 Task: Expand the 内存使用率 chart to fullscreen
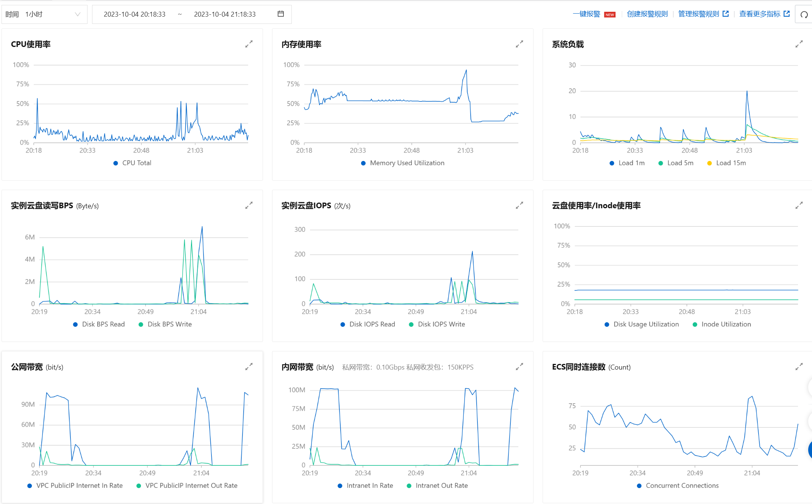519,44
